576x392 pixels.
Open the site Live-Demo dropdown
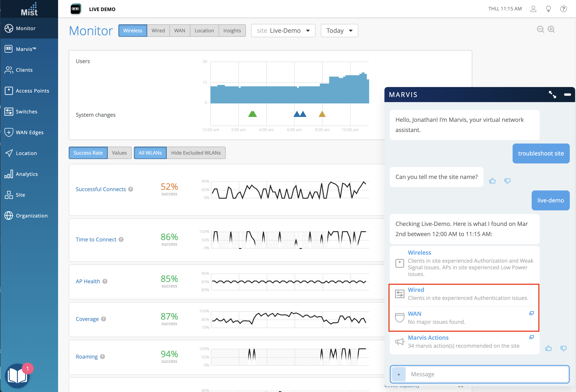tap(283, 31)
